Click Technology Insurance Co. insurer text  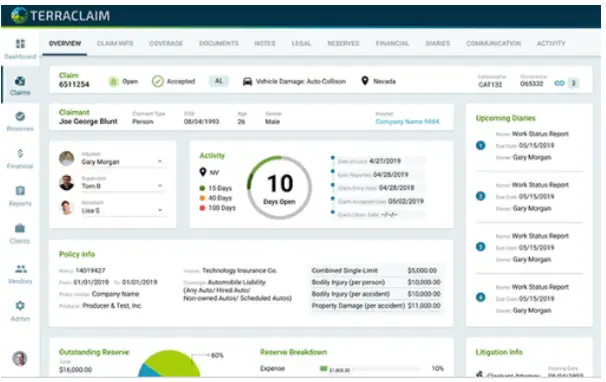240,271
